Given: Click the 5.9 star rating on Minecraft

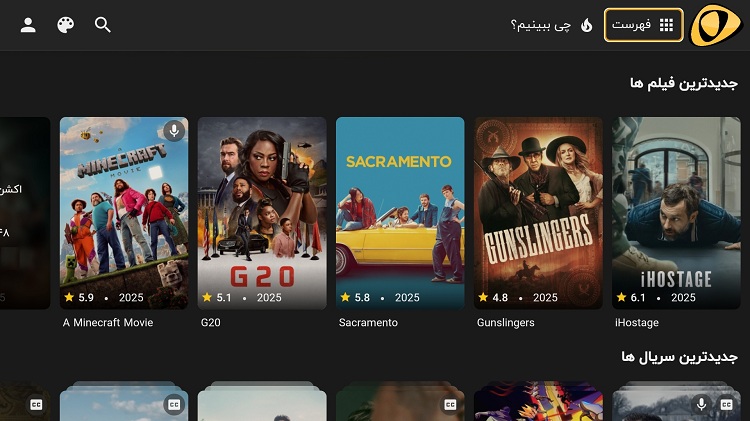Looking at the screenshot, I should (79, 298).
